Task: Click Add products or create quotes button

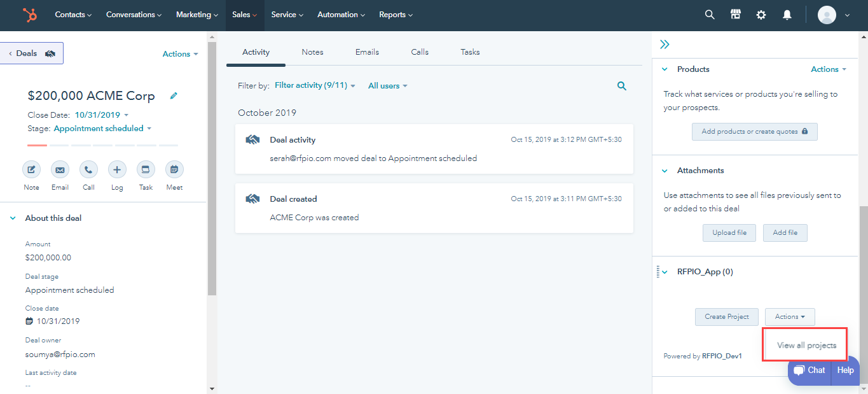Action: [755, 132]
